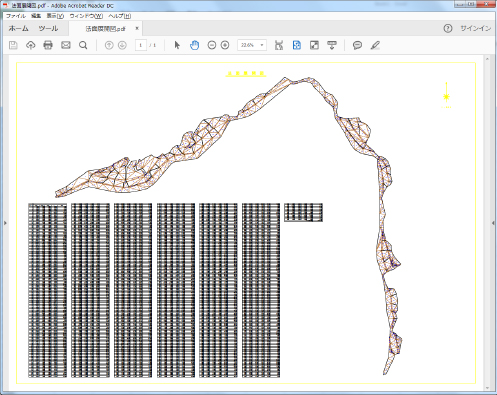497x395 pixels.
Task: Click the Acrobat PDF icon in title bar
Action: click(6, 5)
